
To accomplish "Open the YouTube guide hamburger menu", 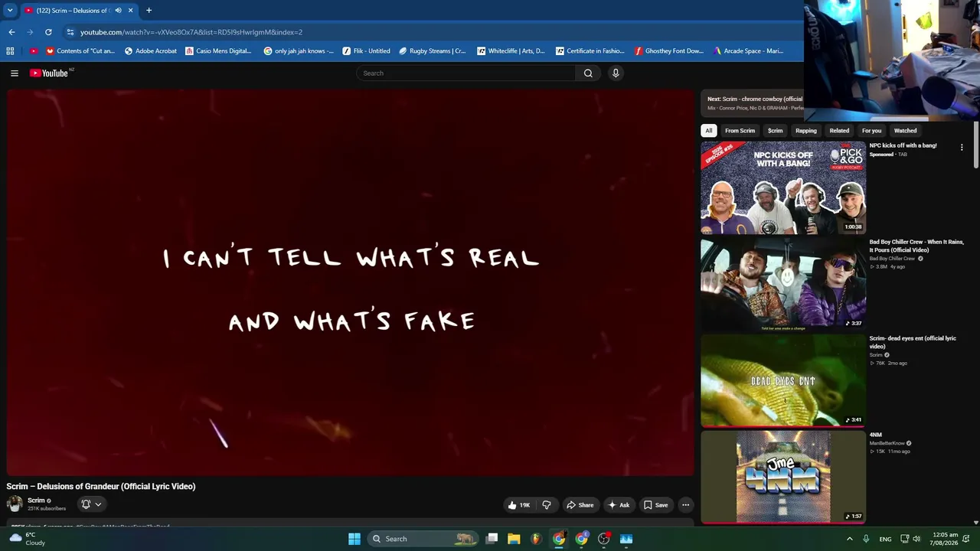I will coord(15,73).
